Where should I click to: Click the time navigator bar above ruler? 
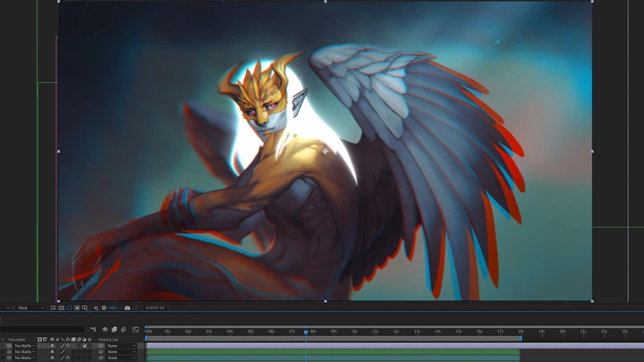click(x=394, y=327)
